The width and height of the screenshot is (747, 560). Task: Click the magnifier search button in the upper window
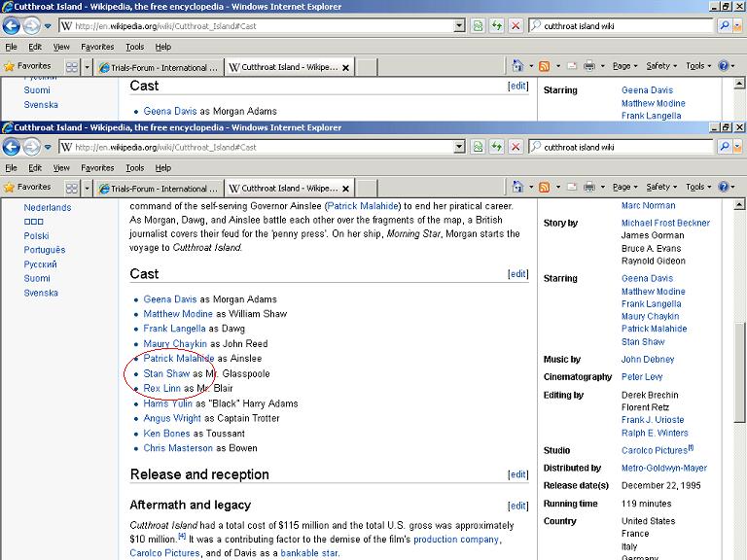725,25
